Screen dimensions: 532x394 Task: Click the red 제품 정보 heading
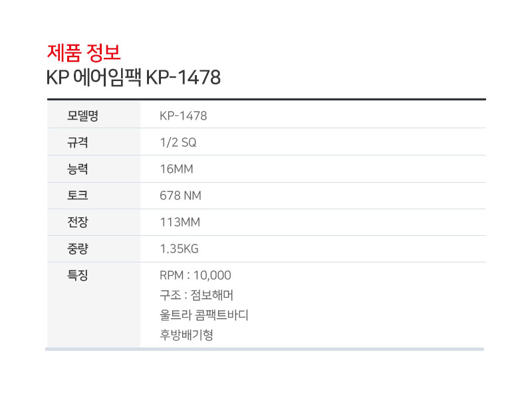[x=84, y=52]
